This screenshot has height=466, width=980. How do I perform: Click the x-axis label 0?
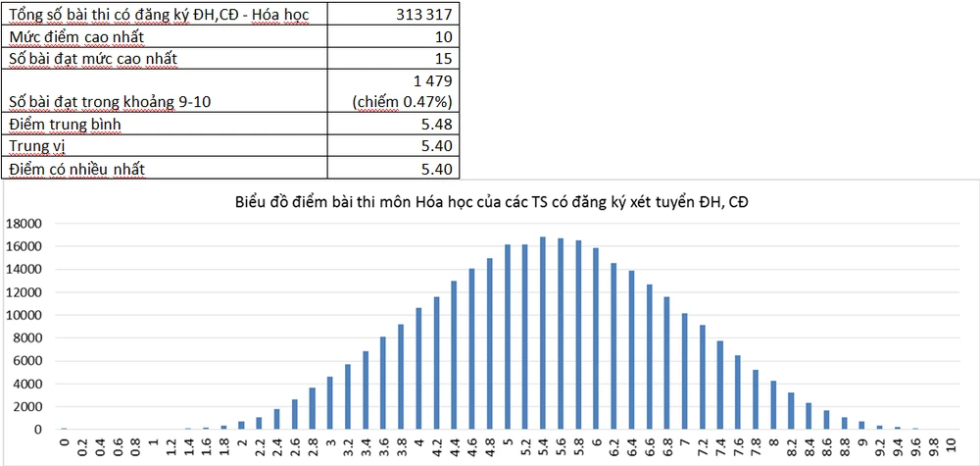pos(65,443)
